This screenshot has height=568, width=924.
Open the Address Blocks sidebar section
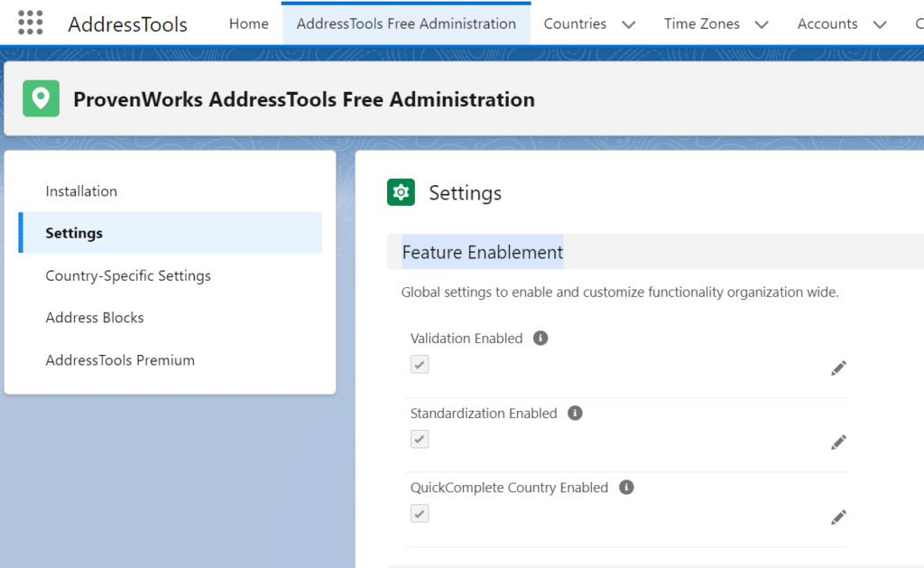95,318
